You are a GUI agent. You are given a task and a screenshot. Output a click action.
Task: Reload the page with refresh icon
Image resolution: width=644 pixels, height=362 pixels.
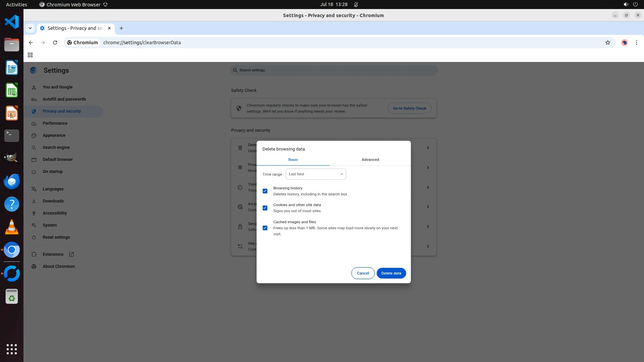pyautogui.click(x=55, y=43)
